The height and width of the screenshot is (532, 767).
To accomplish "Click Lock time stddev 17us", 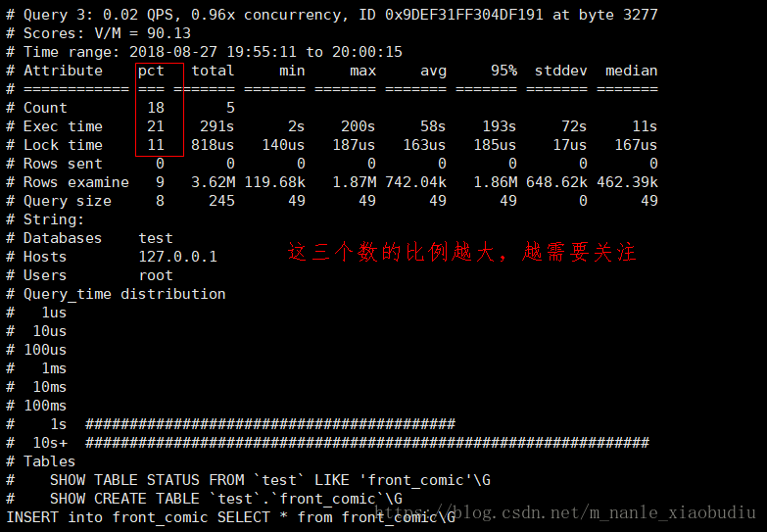I will (569, 145).
